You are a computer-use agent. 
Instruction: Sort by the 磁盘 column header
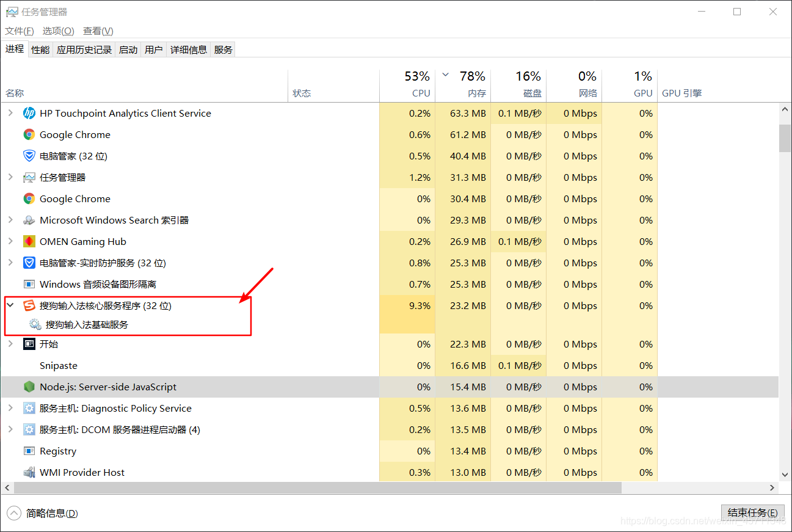(x=518, y=86)
